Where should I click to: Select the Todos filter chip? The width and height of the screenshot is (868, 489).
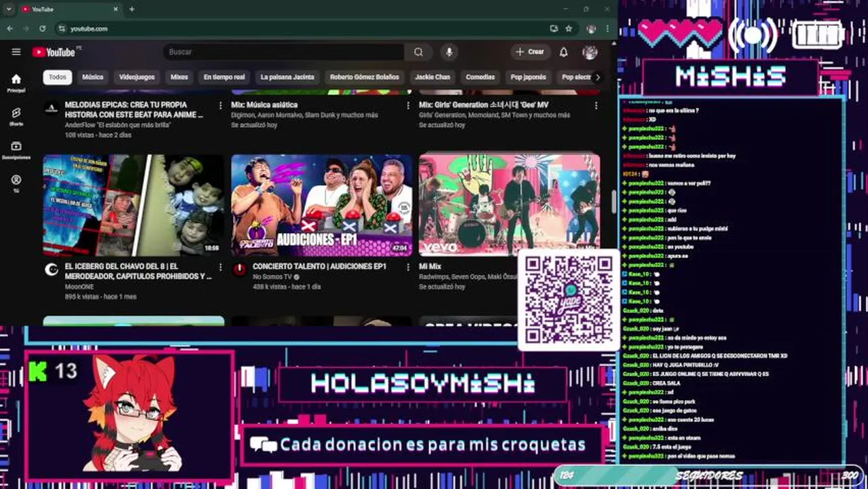58,77
